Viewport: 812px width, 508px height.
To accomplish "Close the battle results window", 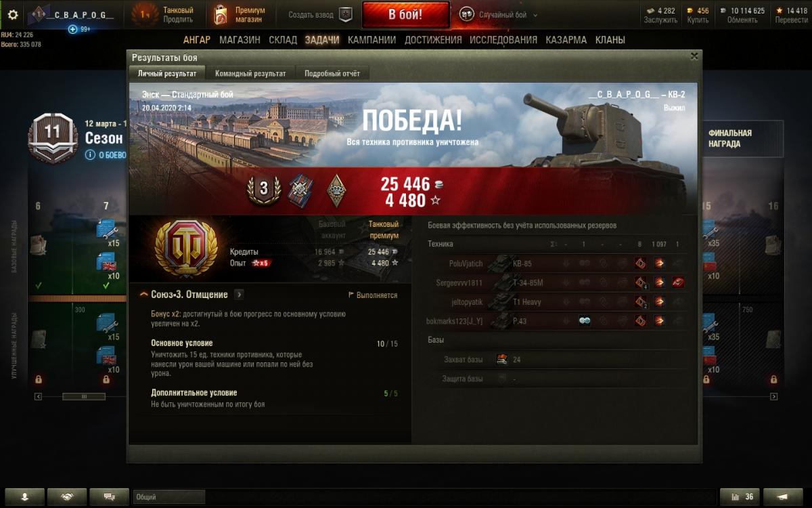I will click(x=694, y=57).
